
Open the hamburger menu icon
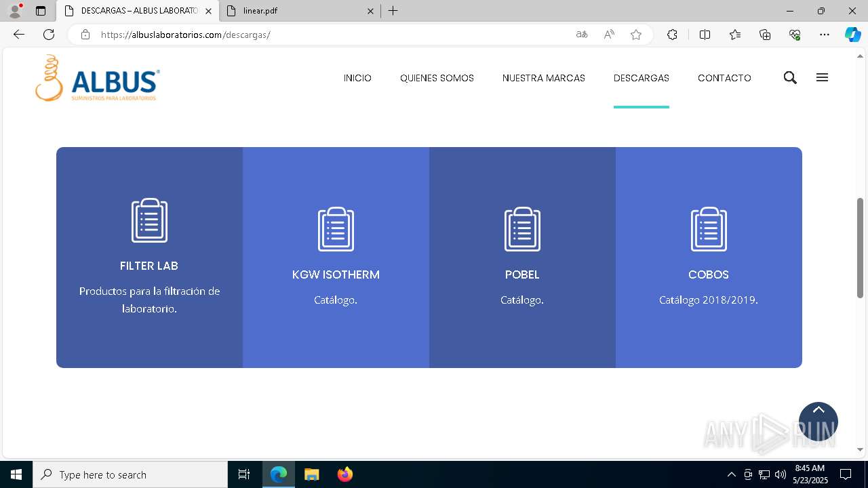pyautogui.click(x=822, y=78)
